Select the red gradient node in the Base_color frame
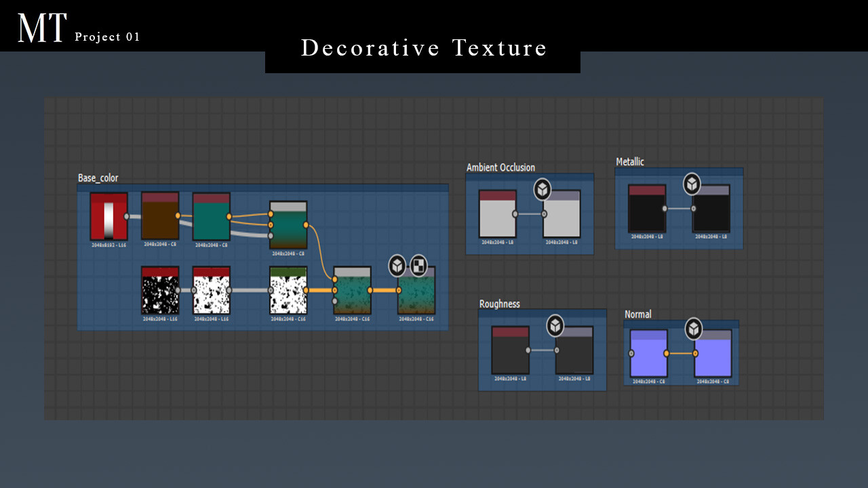Image resolution: width=868 pixels, height=488 pixels. coord(108,217)
